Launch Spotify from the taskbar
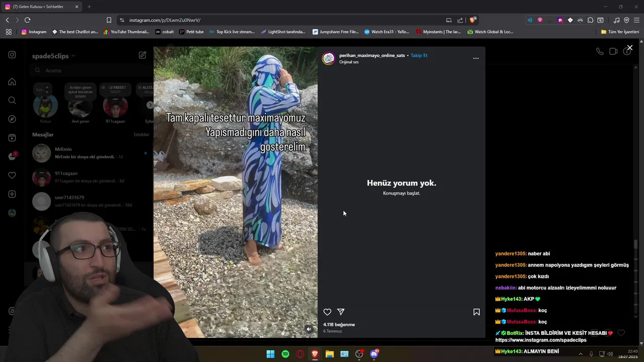644x362 pixels. point(285,354)
